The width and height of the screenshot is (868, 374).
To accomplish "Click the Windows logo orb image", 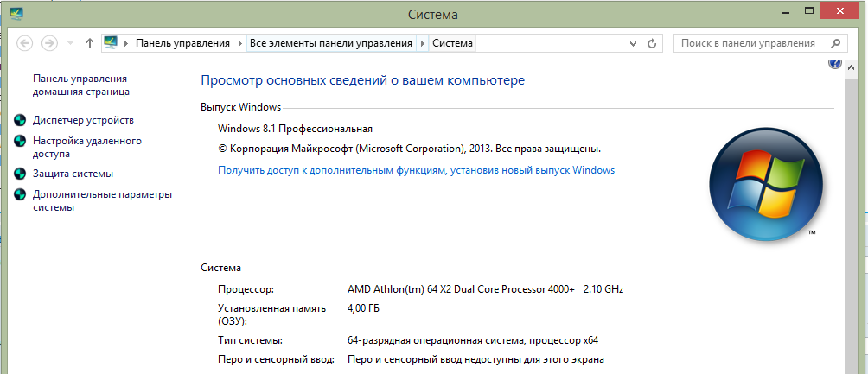I will point(766,186).
